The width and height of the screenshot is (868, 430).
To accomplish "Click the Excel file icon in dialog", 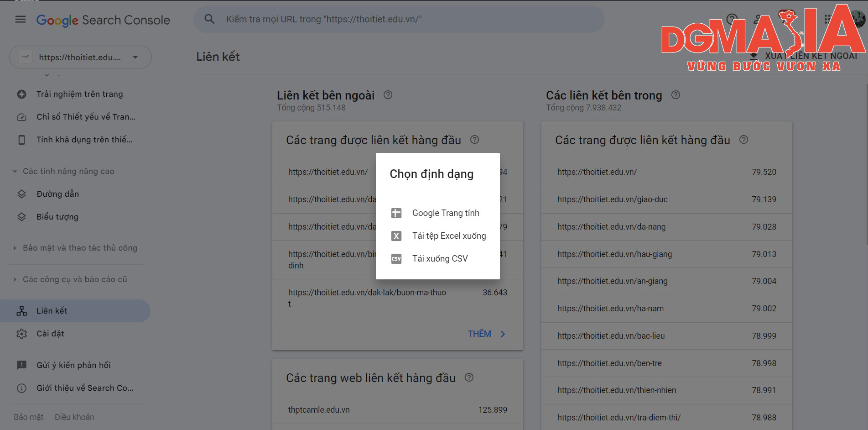I will pos(396,236).
